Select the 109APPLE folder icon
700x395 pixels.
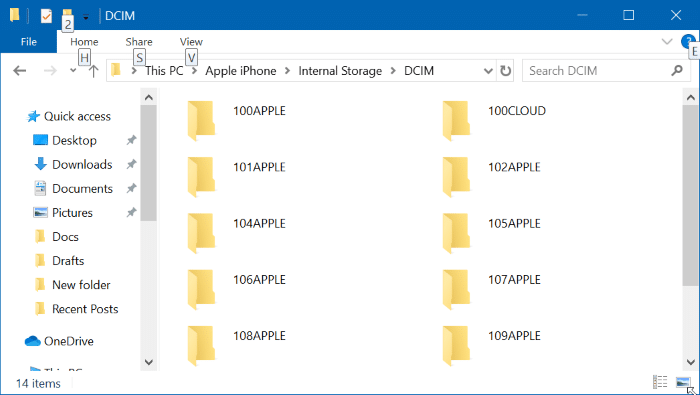pyautogui.click(x=456, y=345)
